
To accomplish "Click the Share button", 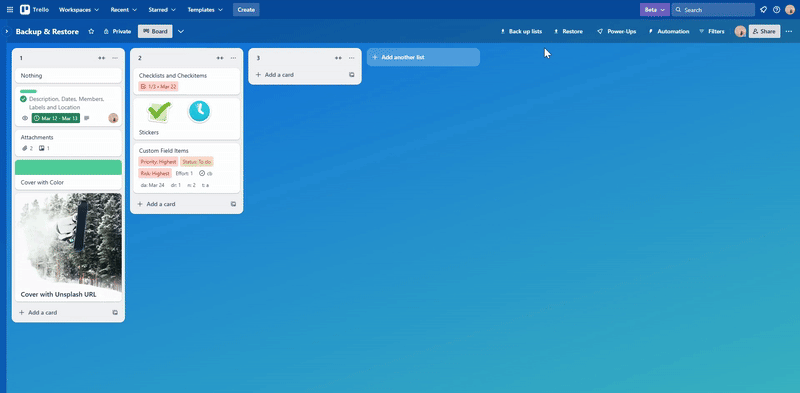I will tap(764, 32).
